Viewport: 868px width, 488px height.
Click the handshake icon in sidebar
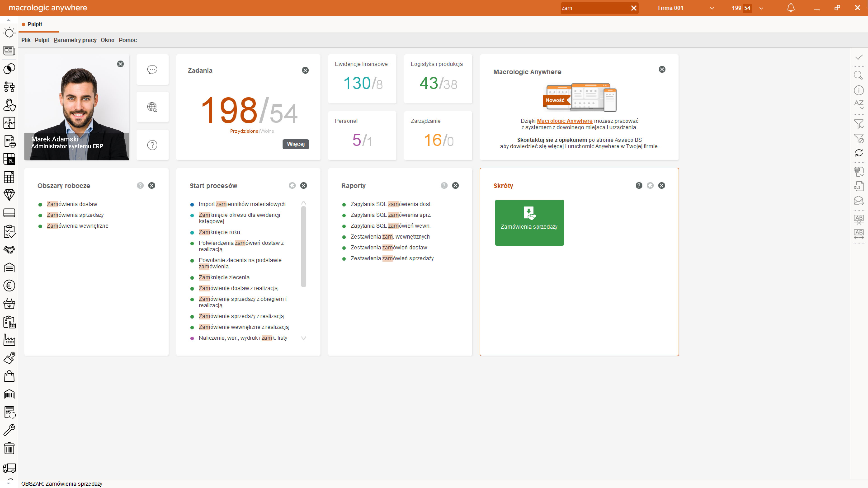click(x=9, y=250)
